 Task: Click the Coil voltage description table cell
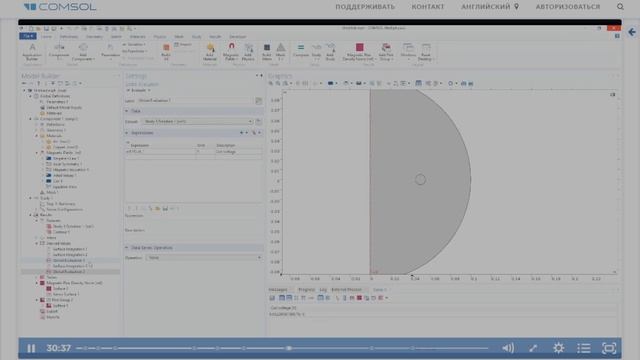click(x=238, y=152)
